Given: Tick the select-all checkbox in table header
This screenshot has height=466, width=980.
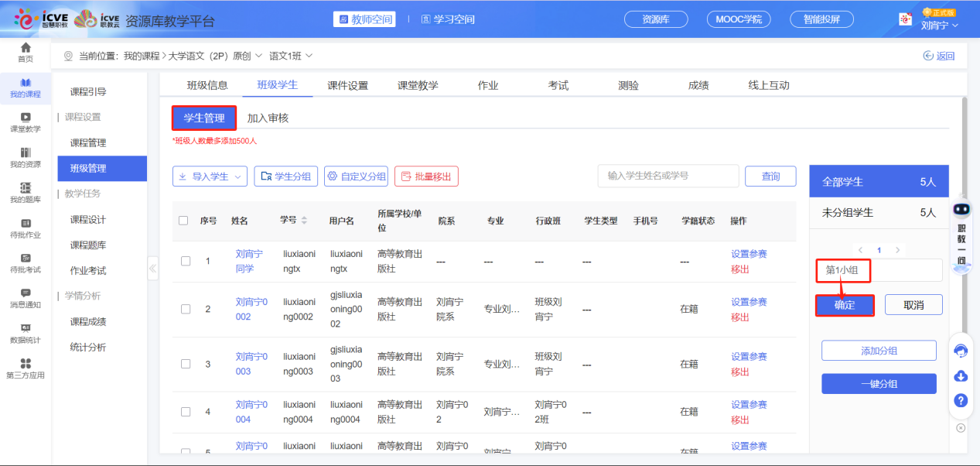Looking at the screenshot, I should [183, 221].
